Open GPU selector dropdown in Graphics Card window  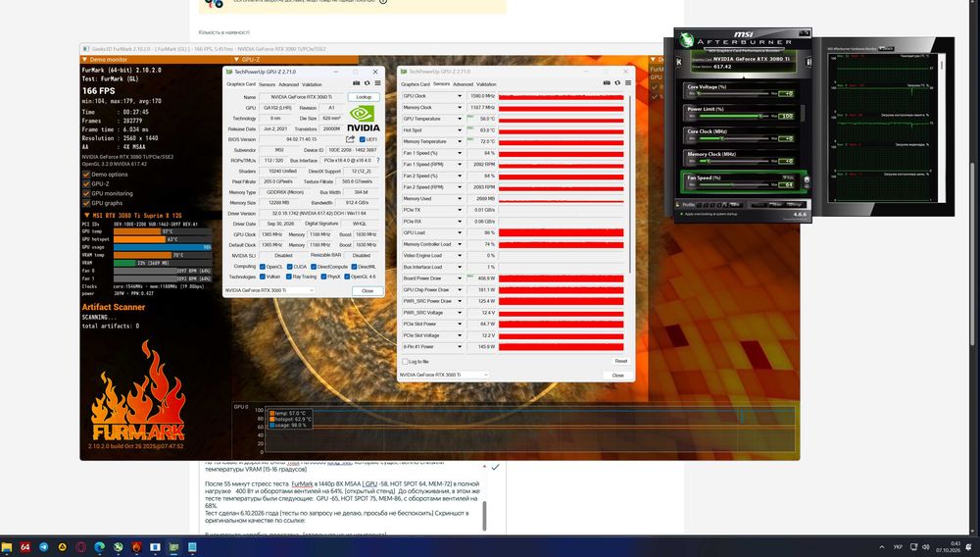pos(269,290)
